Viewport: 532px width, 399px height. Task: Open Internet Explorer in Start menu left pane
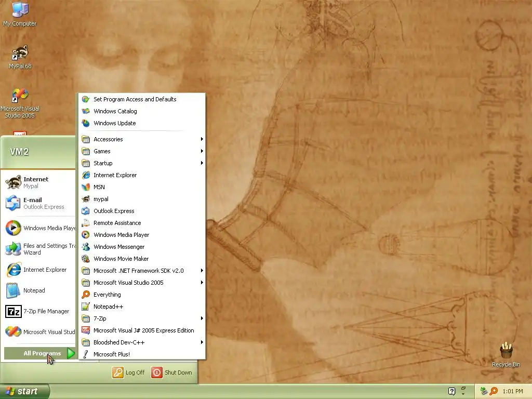38,270
